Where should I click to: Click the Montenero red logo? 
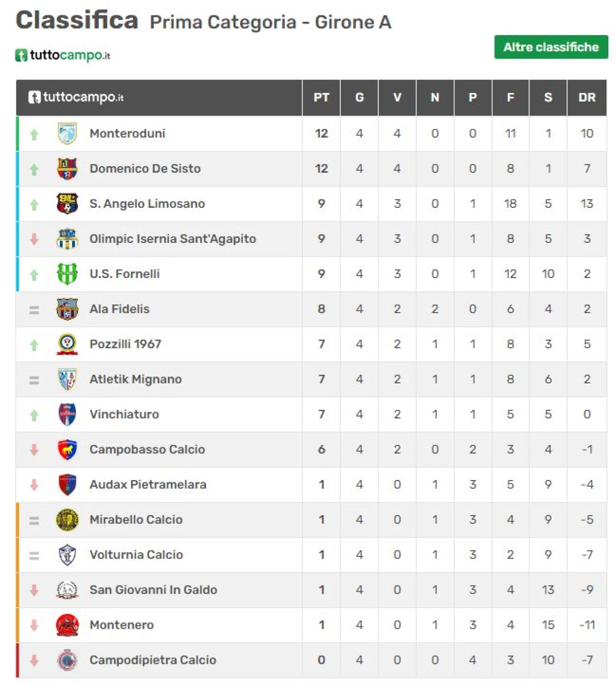click(x=67, y=625)
